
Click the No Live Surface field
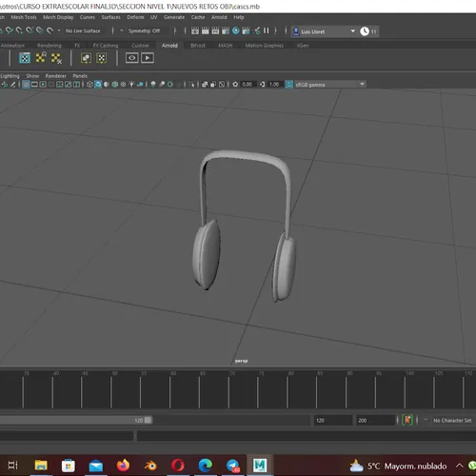pyautogui.click(x=83, y=30)
